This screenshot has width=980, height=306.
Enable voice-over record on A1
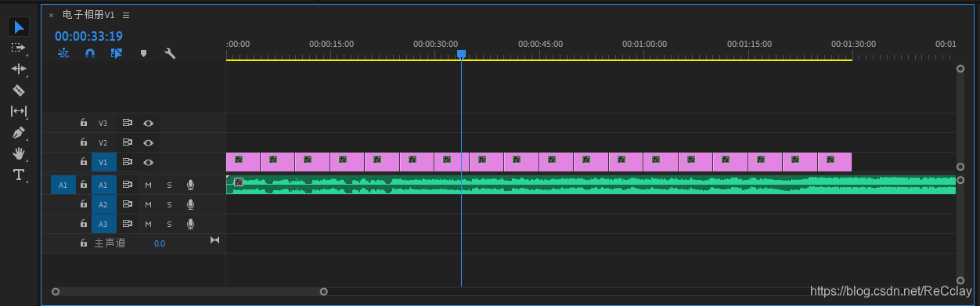(x=190, y=185)
